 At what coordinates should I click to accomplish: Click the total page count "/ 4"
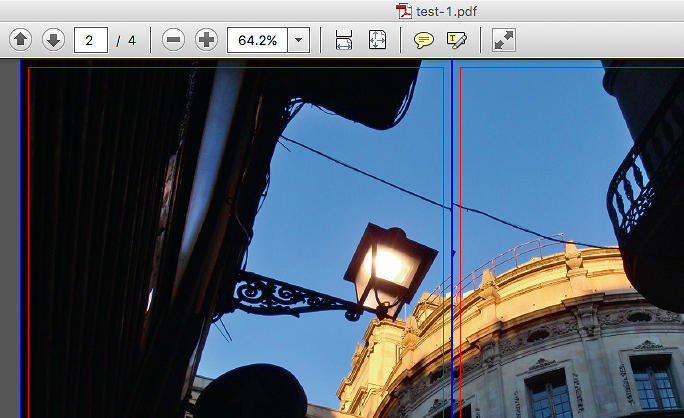(x=125, y=40)
